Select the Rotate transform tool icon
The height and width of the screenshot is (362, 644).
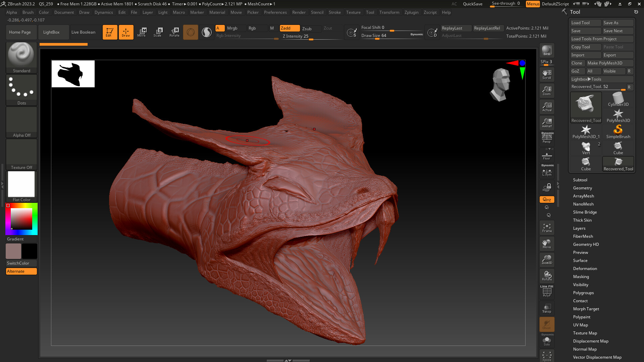point(174,32)
